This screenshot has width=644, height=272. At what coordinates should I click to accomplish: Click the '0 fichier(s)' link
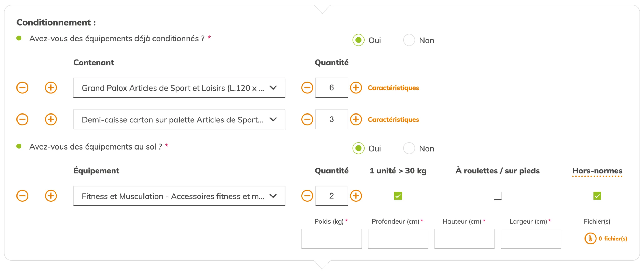pos(613,239)
